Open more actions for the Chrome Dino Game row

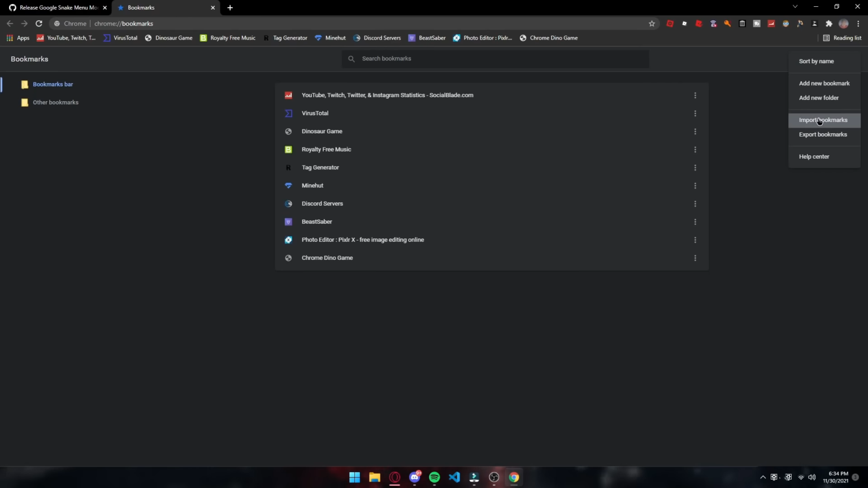(695, 258)
